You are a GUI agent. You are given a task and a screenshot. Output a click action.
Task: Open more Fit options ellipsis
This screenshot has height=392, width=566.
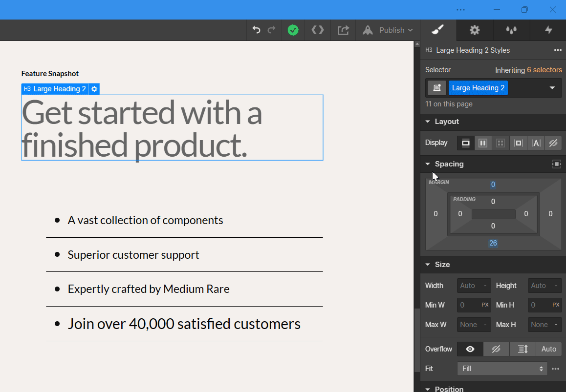[x=556, y=369]
